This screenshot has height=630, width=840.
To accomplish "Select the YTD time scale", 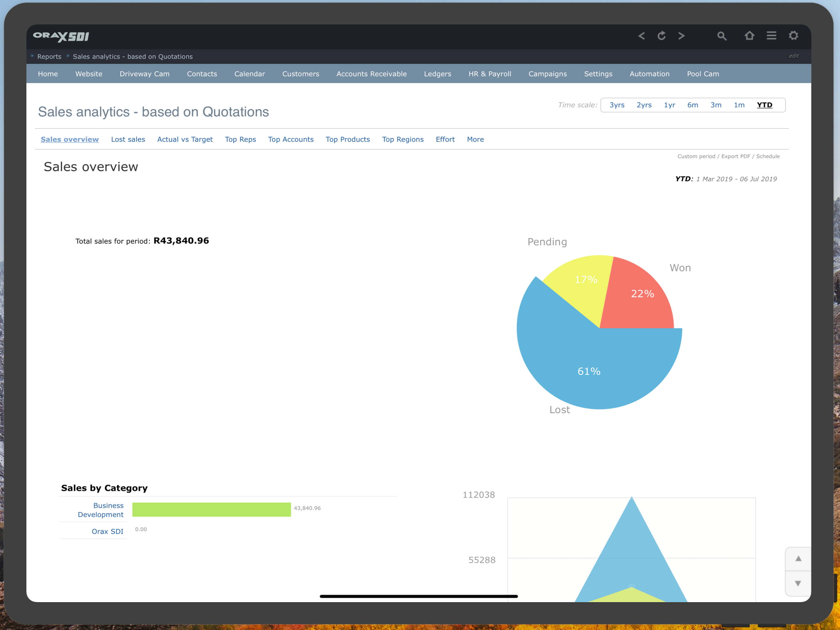I will [x=764, y=105].
